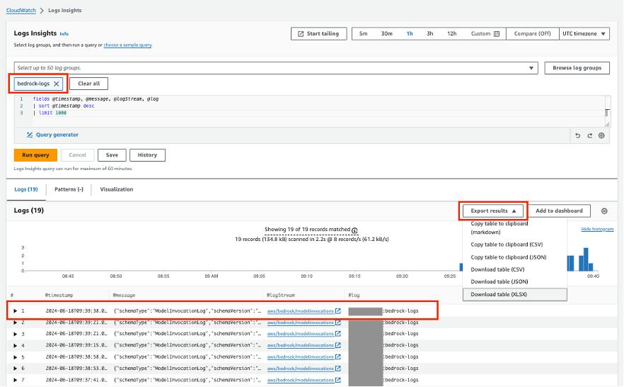
Task: Click the Clear all button
Action: click(x=89, y=84)
